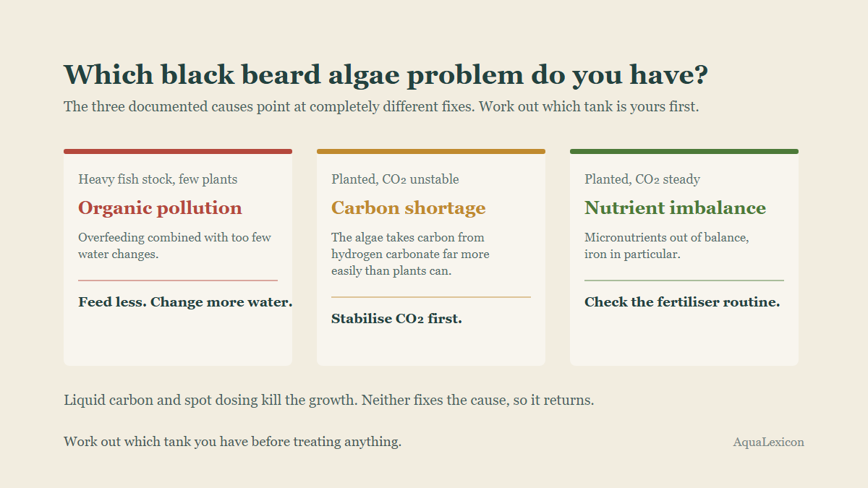The image size is (868, 488).
Task: Click the overfeeding description text
Action: (175, 246)
